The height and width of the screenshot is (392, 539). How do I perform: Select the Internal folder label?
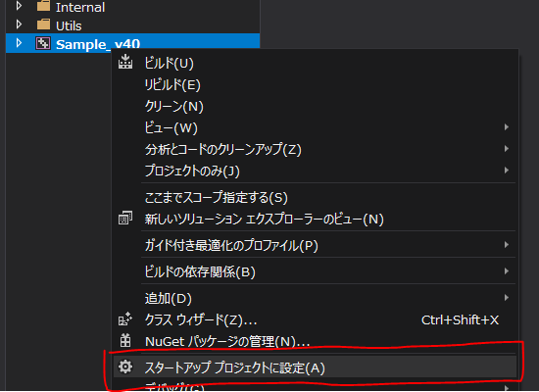[80, 7]
